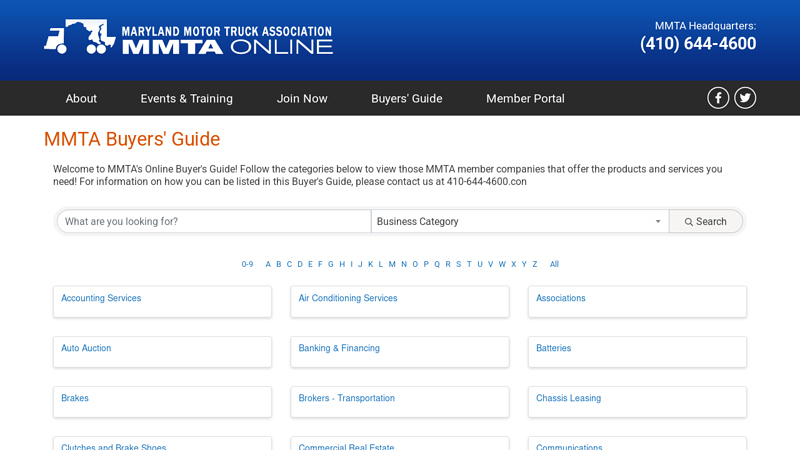Filter listings by letter I

352,264
